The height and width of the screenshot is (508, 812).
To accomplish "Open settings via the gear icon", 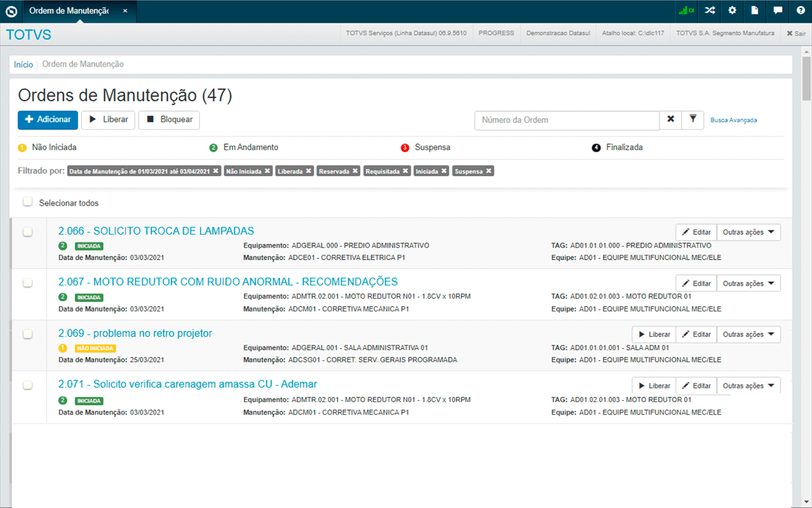I will point(732,11).
